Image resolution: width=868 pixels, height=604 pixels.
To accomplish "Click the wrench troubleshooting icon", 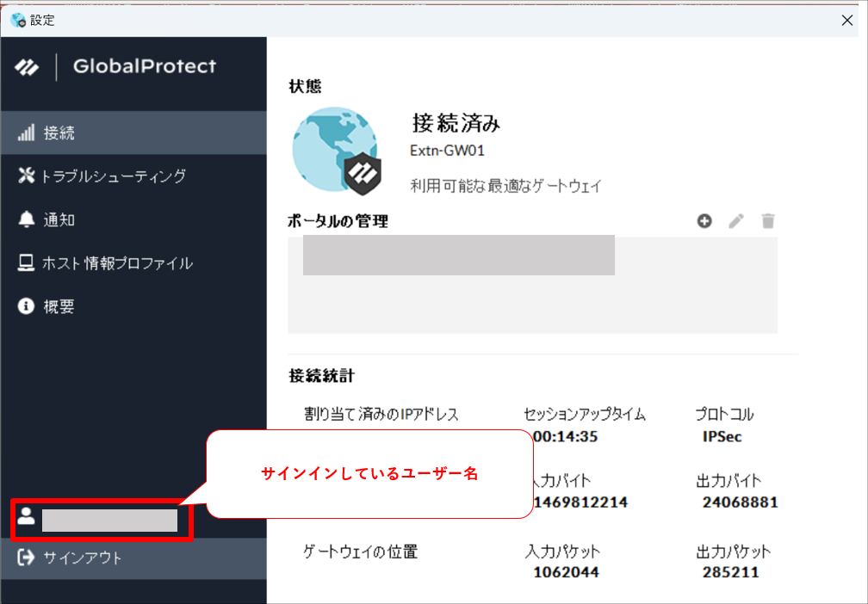I will click(26, 176).
